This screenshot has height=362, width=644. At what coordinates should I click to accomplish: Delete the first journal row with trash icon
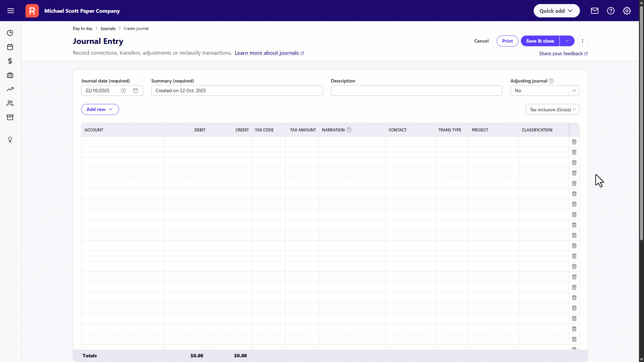pos(574,142)
